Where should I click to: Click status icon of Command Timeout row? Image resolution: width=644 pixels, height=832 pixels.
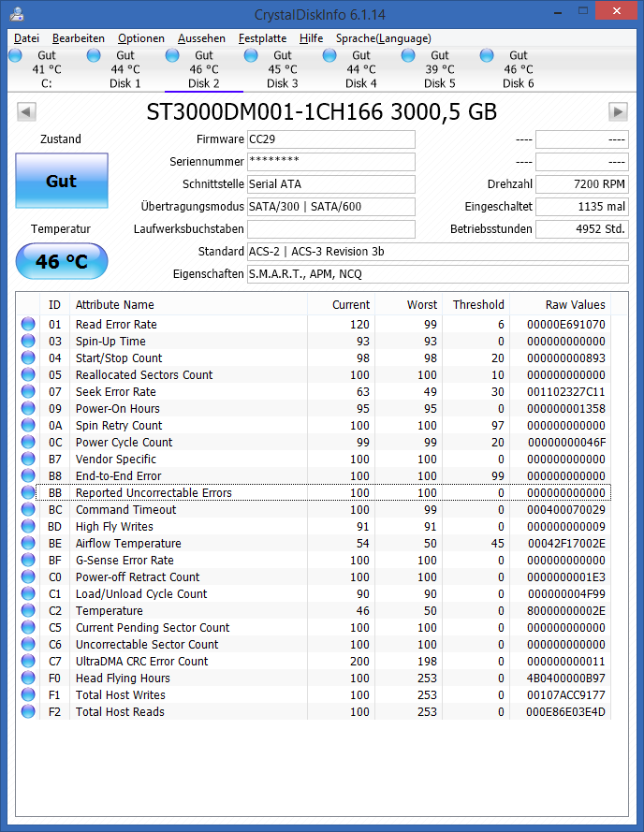click(28, 509)
